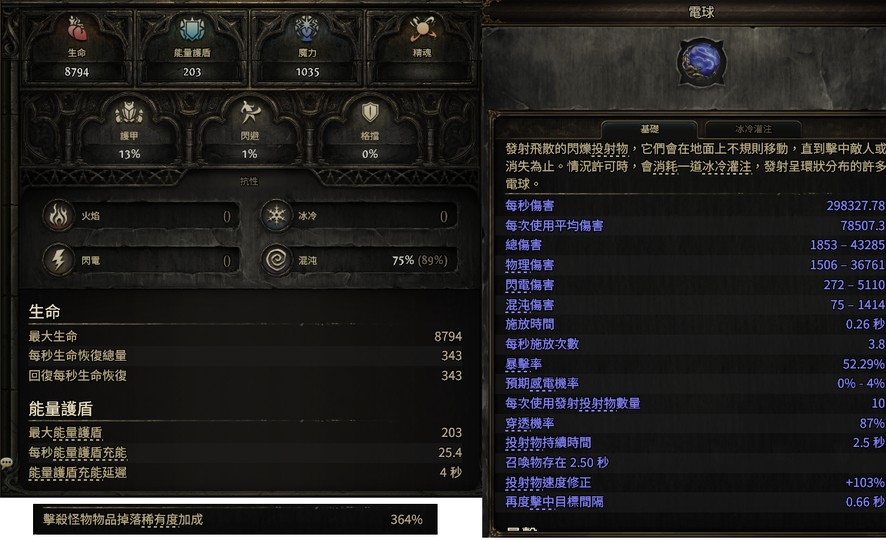The image size is (886, 540).
Task: Click the Evasion (閃避) icon
Action: pyautogui.click(x=249, y=112)
